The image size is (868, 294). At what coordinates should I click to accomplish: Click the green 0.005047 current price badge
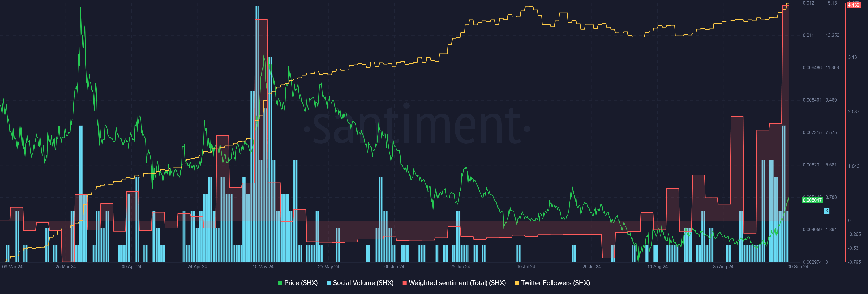pos(812,200)
